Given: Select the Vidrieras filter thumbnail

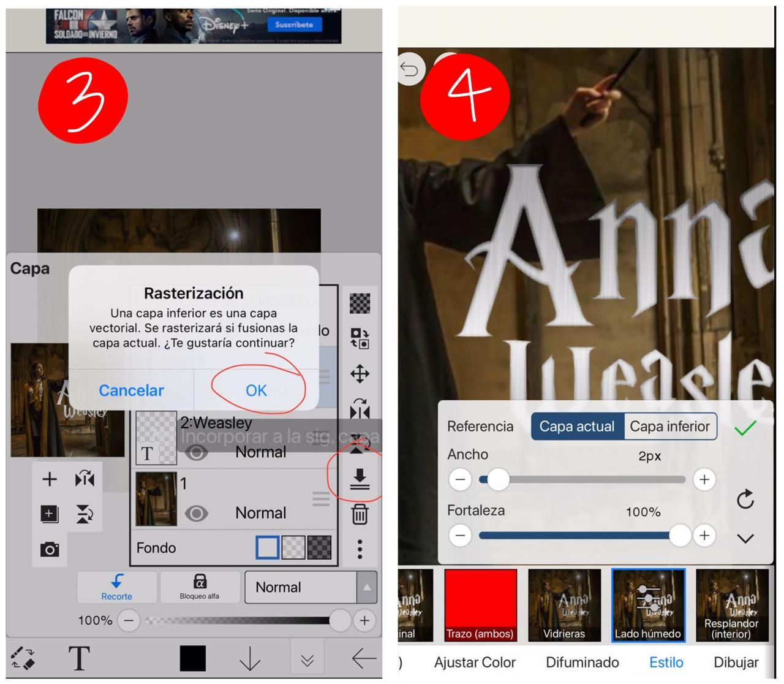Looking at the screenshot, I should (x=564, y=605).
